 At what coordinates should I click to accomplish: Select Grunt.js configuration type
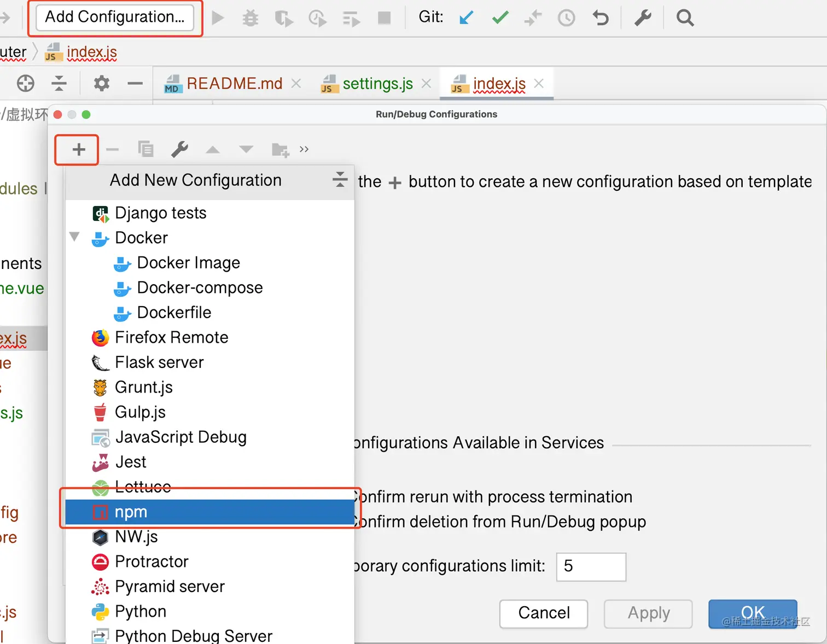pos(210,387)
